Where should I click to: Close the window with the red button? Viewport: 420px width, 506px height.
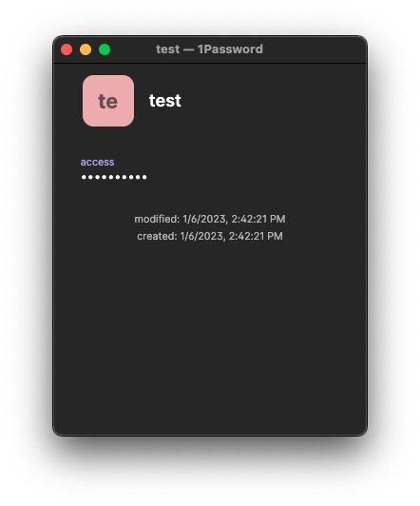(67, 49)
